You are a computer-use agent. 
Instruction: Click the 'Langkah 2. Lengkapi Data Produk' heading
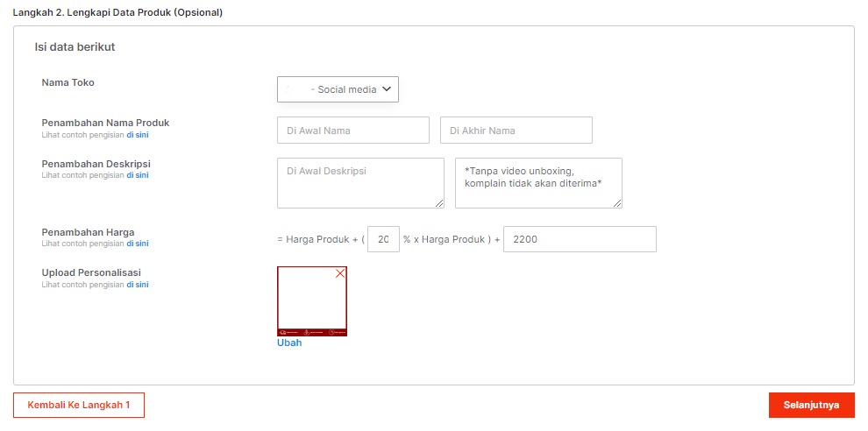[x=117, y=13]
